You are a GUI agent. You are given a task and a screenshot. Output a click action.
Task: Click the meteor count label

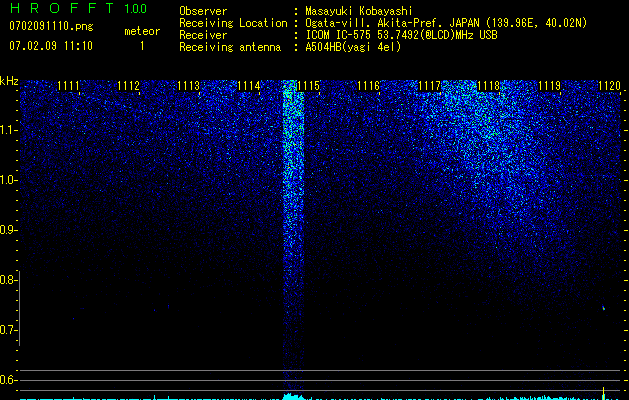click(x=142, y=31)
